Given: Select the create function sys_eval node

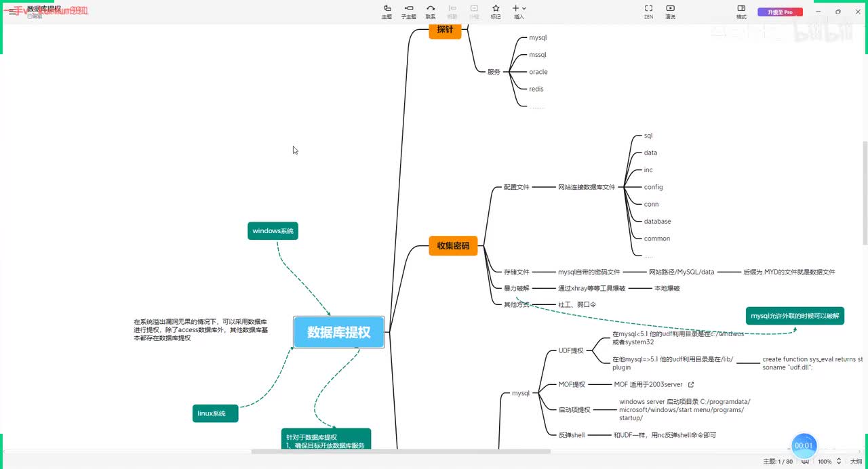Looking at the screenshot, I should click(812, 363).
